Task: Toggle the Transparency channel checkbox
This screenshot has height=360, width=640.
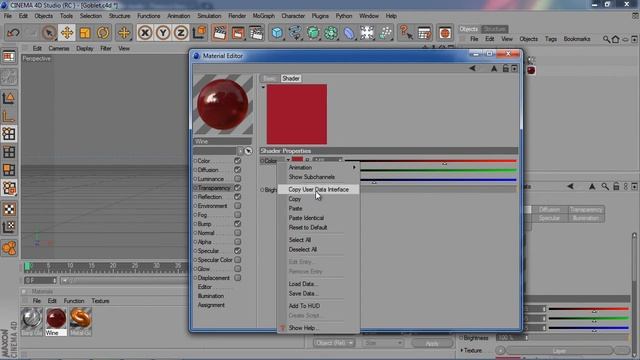Action: pos(238,188)
